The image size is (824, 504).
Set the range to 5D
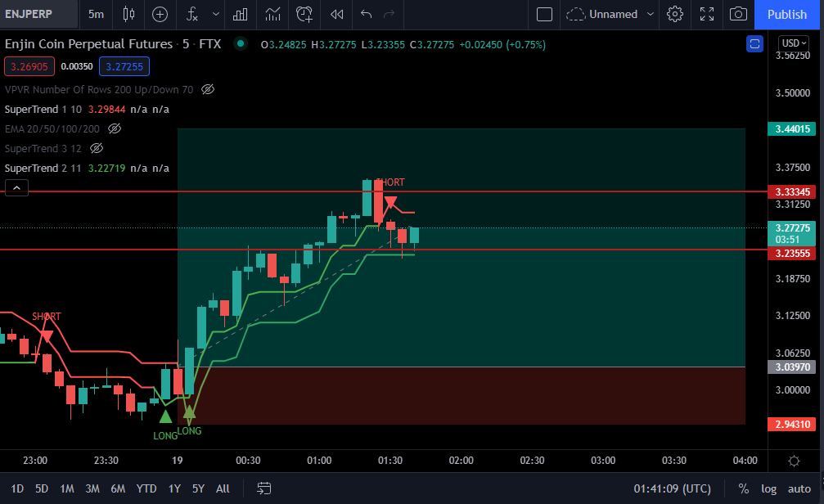tap(42, 488)
